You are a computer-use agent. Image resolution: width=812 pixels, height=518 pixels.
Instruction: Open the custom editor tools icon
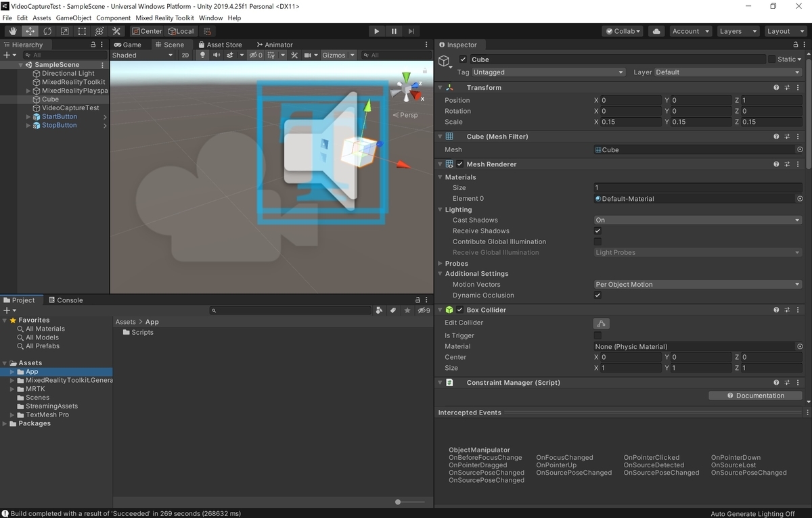point(116,31)
